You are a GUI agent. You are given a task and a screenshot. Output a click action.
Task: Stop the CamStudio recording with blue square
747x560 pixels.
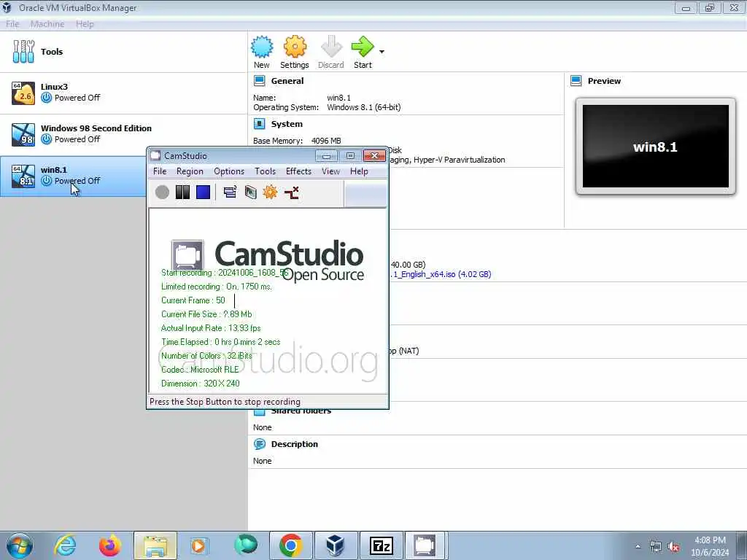[x=203, y=192]
